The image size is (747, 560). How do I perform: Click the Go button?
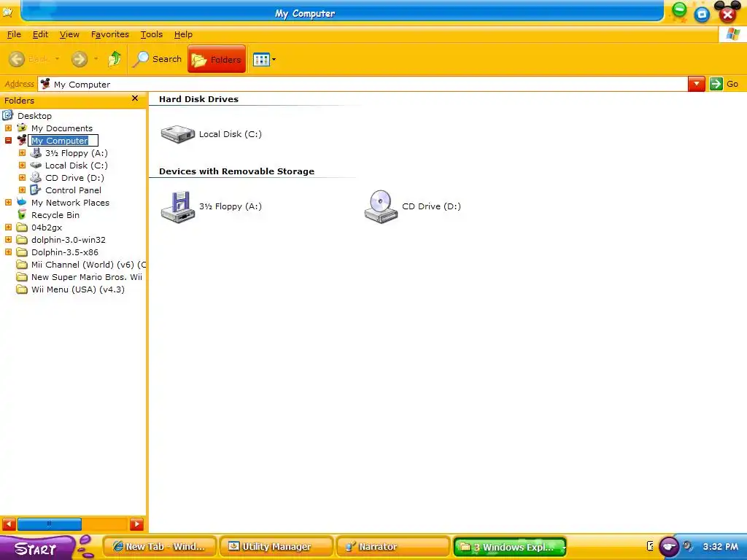click(x=724, y=85)
